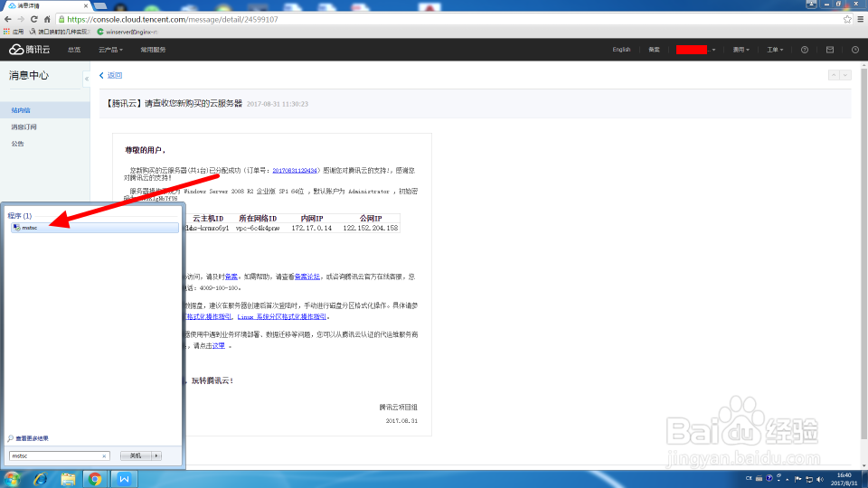Expand the 费用 dropdown

(741, 50)
